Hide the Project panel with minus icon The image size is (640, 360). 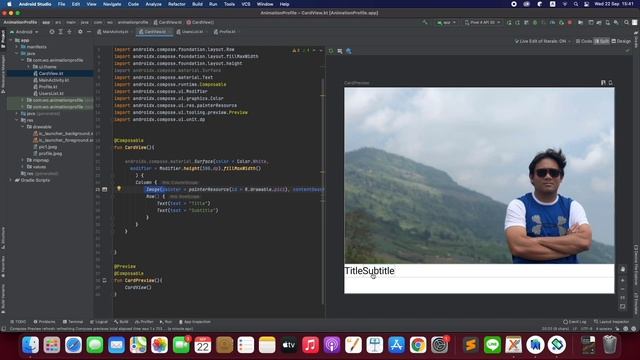click(89, 32)
